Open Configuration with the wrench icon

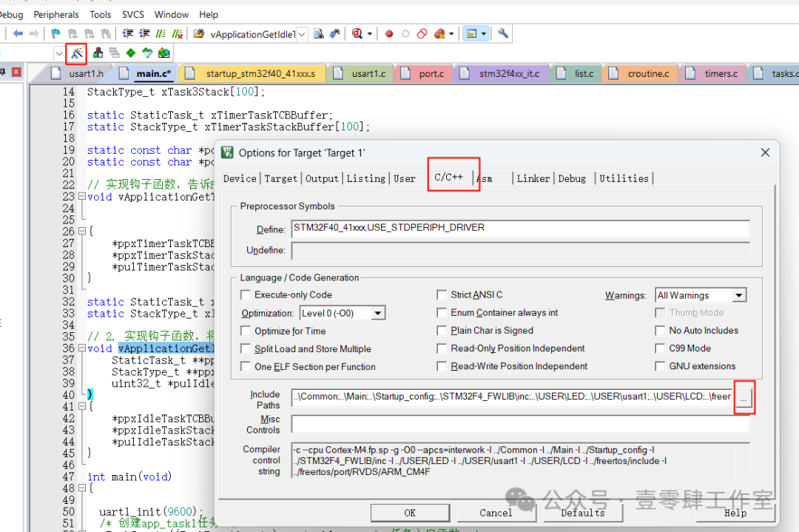pos(503,33)
